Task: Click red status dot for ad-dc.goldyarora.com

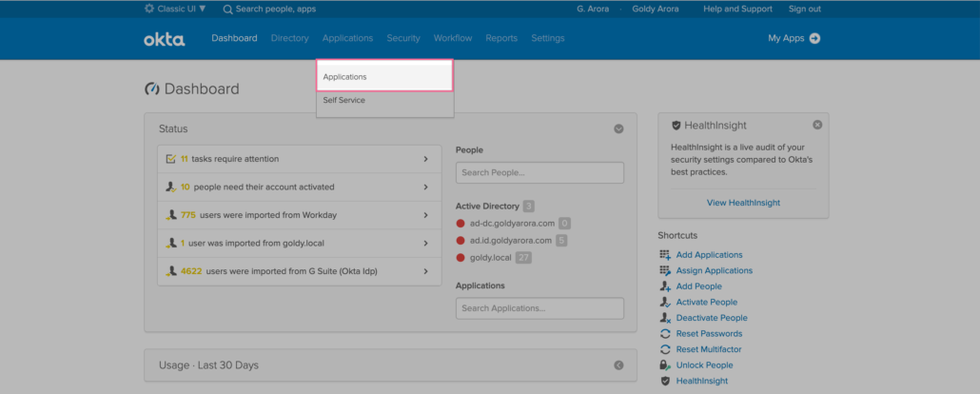Action: tap(461, 224)
